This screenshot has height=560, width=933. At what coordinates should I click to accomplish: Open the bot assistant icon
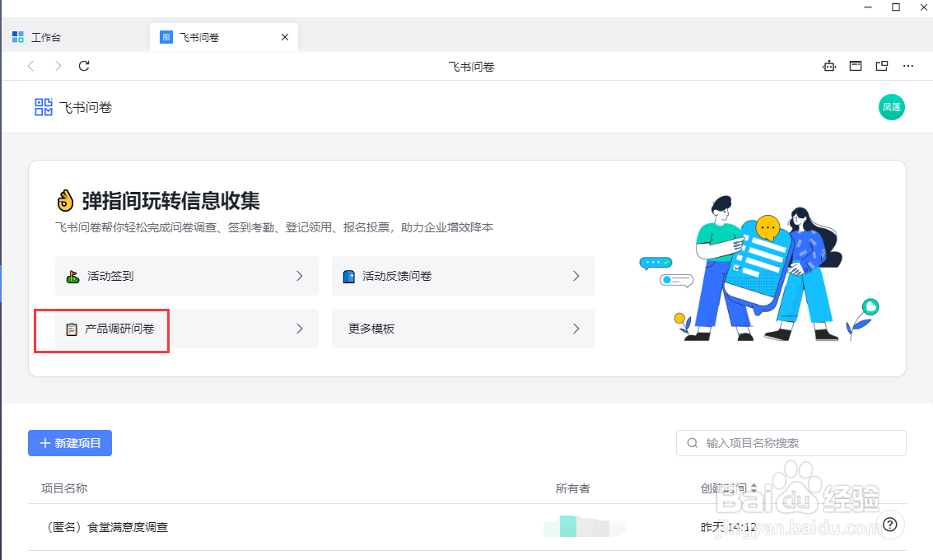[829, 66]
